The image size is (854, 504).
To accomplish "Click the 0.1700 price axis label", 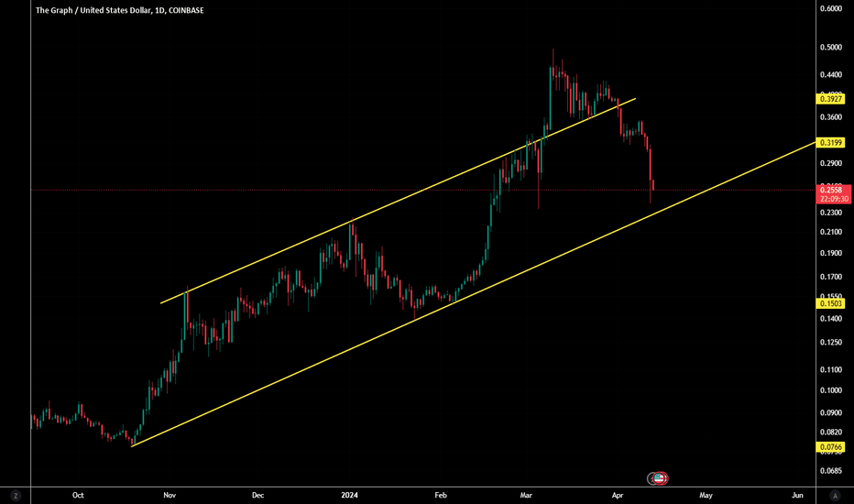I will [x=830, y=277].
